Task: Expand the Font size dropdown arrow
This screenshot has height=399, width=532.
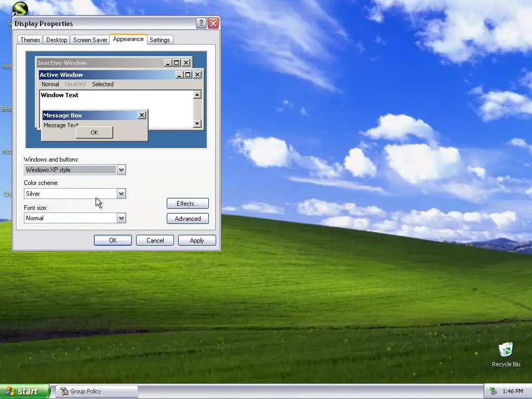Action: coord(121,218)
